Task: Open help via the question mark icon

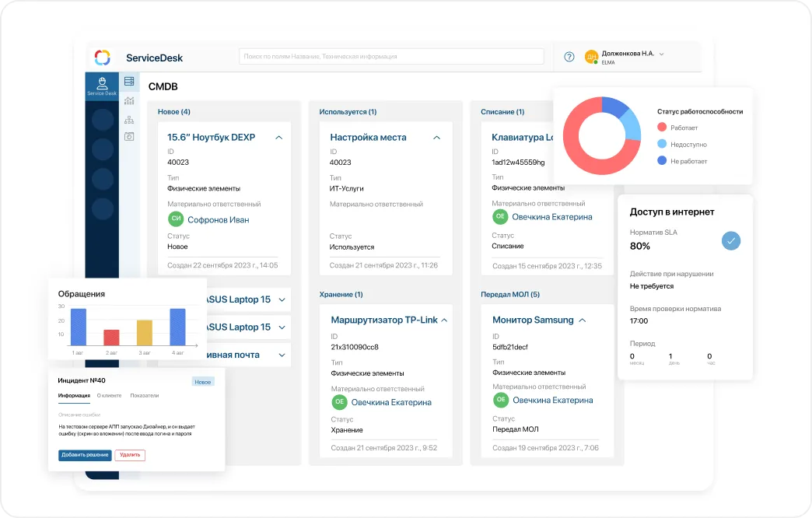Action: 569,57
